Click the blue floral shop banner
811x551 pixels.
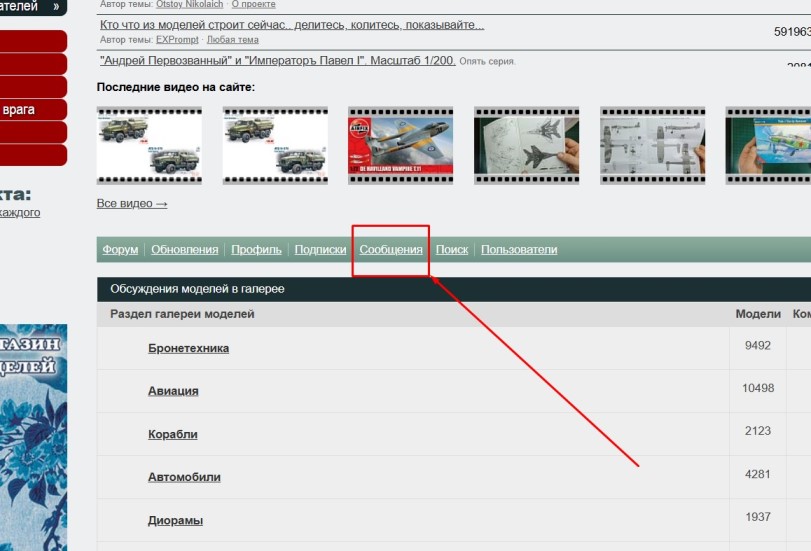pos(33,436)
